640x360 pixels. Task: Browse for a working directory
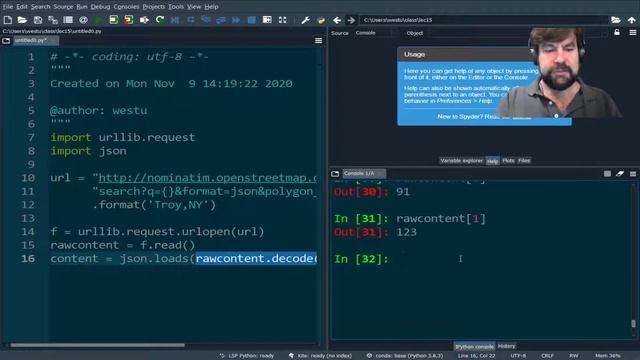click(x=616, y=20)
